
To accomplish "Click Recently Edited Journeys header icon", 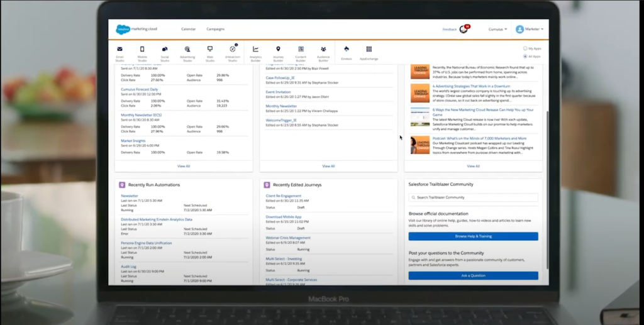I will point(267,185).
